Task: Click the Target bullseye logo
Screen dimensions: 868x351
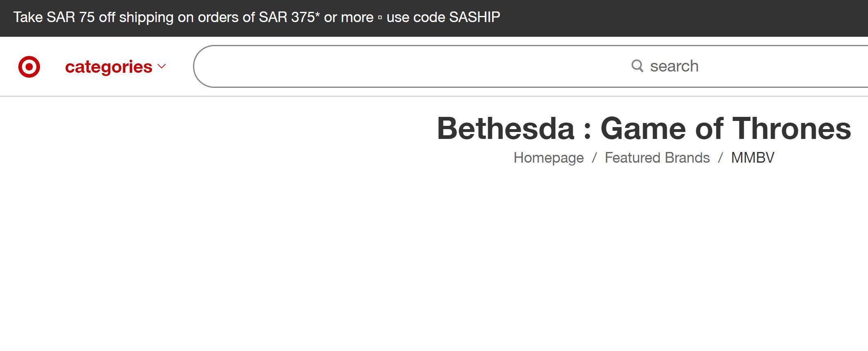Action: (x=29, y=67)
